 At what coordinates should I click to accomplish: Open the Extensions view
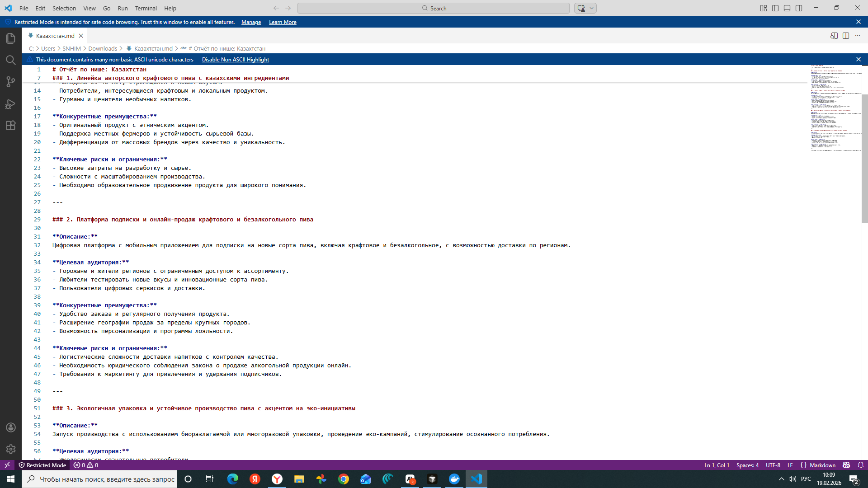tap(10, 126)
